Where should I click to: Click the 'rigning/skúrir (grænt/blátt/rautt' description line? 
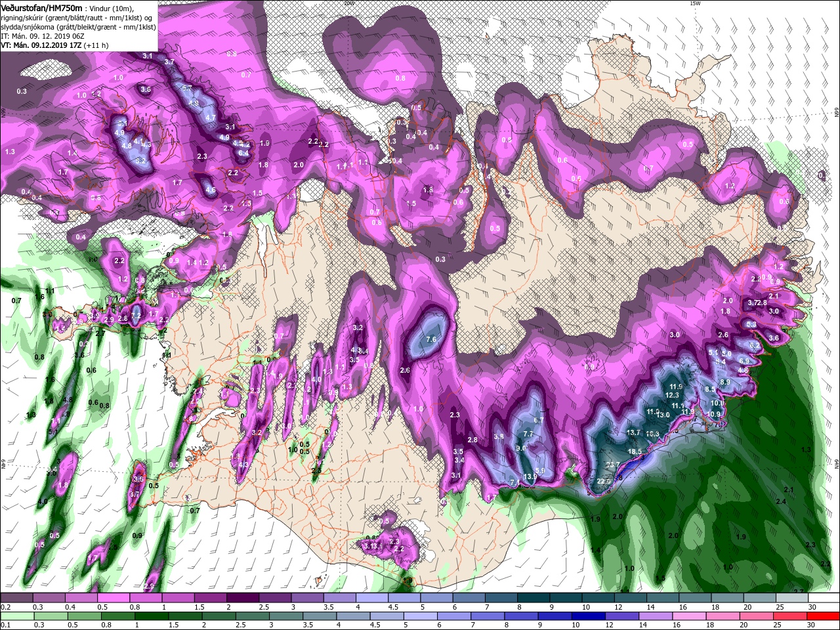77,18
